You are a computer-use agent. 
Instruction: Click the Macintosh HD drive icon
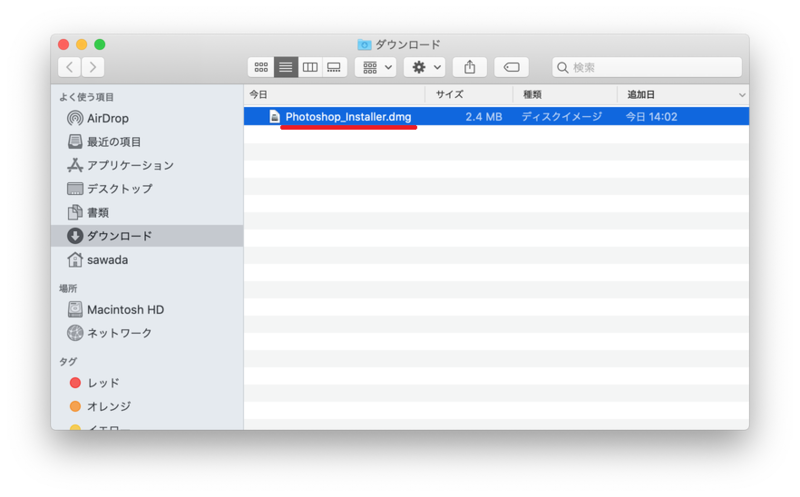click(x=75, y=309)
